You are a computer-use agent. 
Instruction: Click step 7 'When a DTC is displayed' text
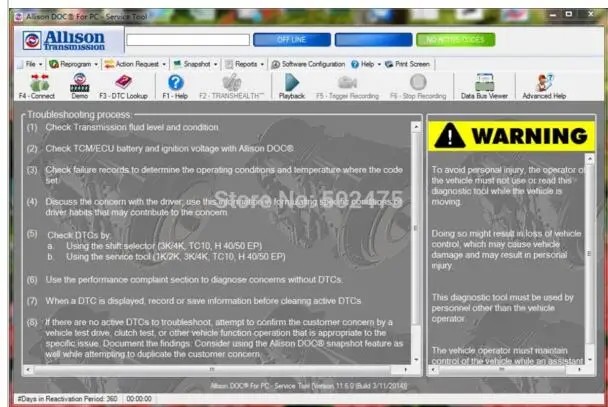click(x=203, y=301)
